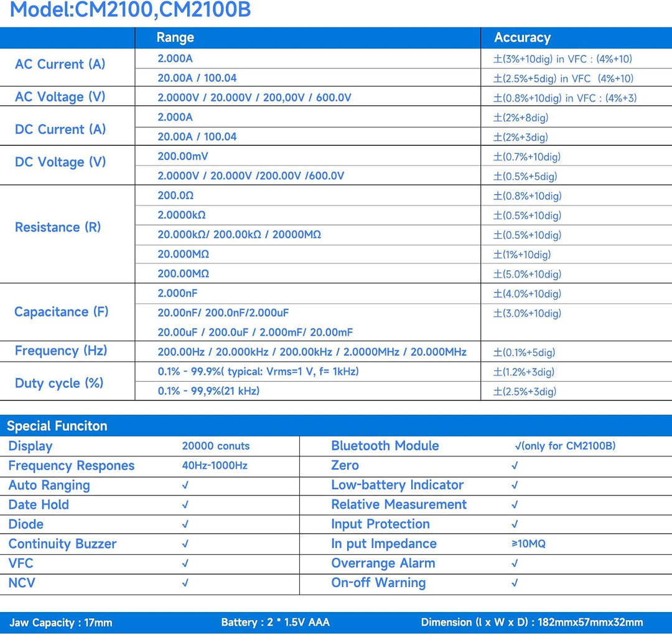Screen dimensions: 672x635
Task: Click the "Dimension" footer text with 182mmx57mmx32mm
Action: point(532,623)
